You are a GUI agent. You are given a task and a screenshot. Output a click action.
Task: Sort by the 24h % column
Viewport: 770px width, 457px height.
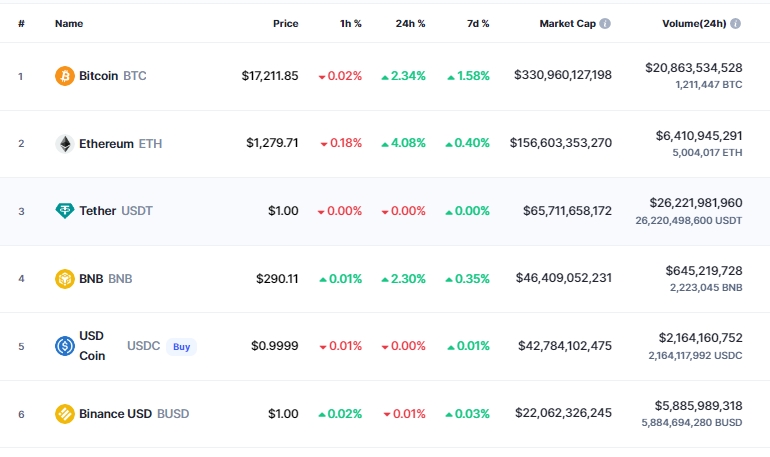(x=411, y=24)
